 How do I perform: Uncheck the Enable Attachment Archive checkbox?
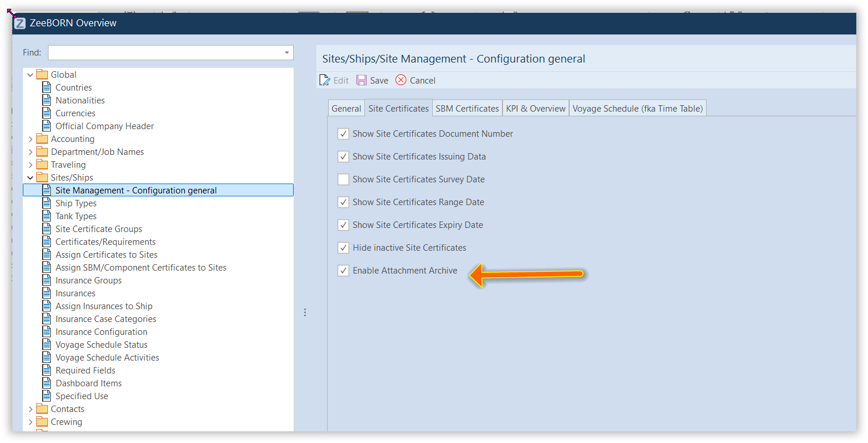click(343, 271)
